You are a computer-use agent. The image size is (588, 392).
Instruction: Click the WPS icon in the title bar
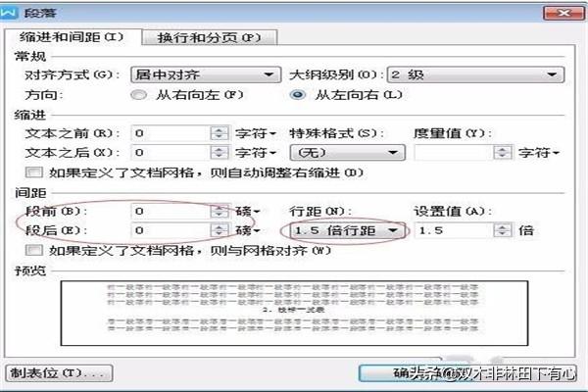click(8, 13)
